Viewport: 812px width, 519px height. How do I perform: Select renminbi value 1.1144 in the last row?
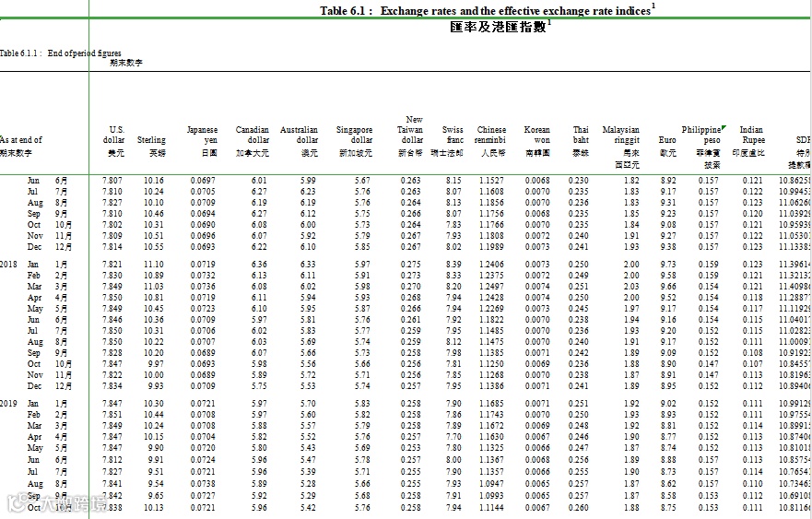(x=491, y=508)
